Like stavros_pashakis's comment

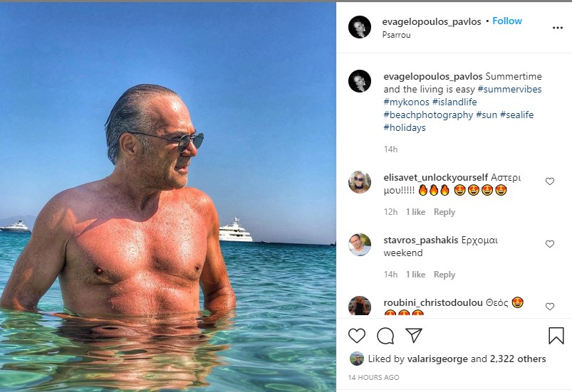point(550,244)
